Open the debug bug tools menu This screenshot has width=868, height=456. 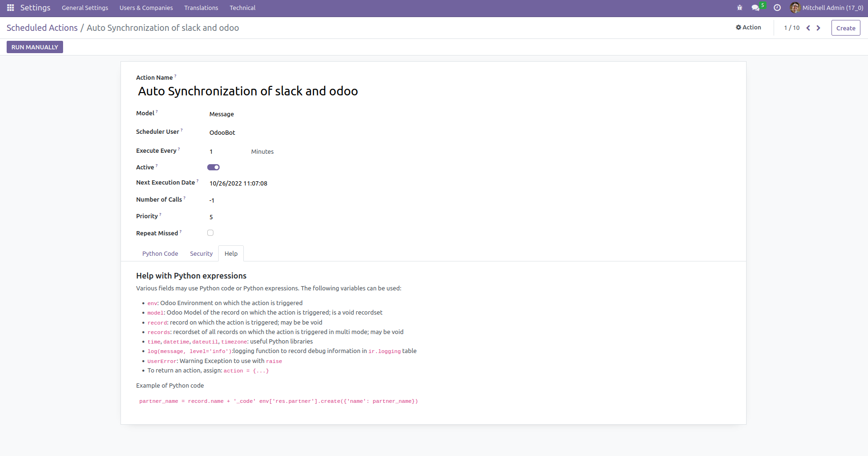pyautogui.click(x=740, y=8)
